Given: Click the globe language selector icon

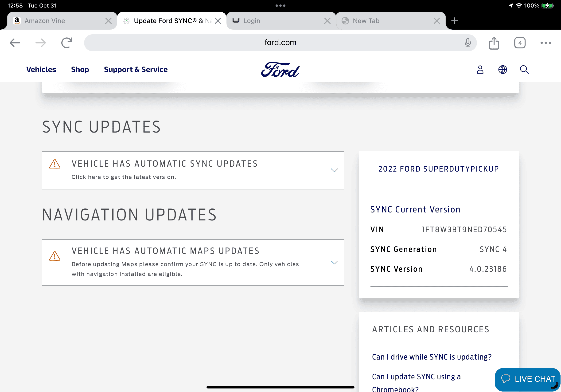Looking at the screenshot, I should pos(502,70).
